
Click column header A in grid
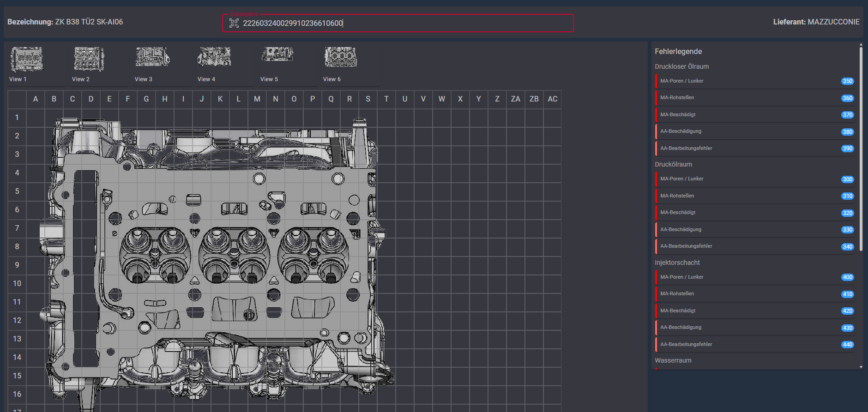pyautogui.click(x=36, y=99)
